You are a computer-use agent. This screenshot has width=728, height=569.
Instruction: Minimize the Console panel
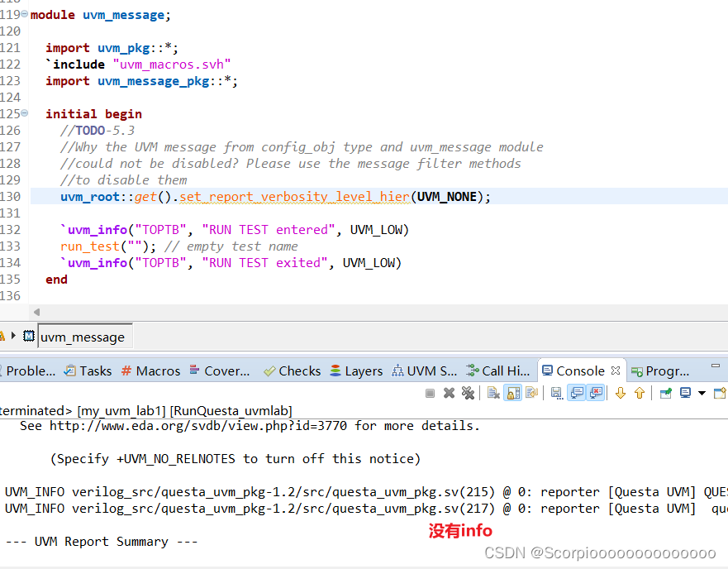click(x=714, y=365)
